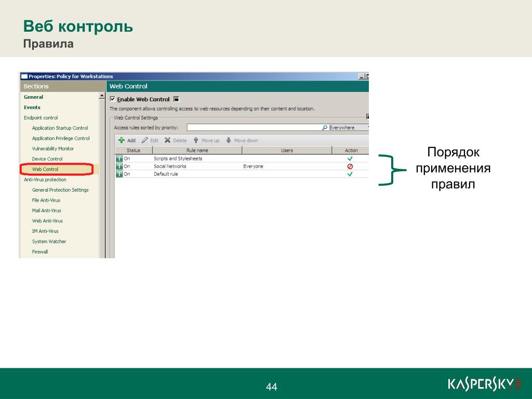Click the Move down arrow icon

[x=229, y=140]
